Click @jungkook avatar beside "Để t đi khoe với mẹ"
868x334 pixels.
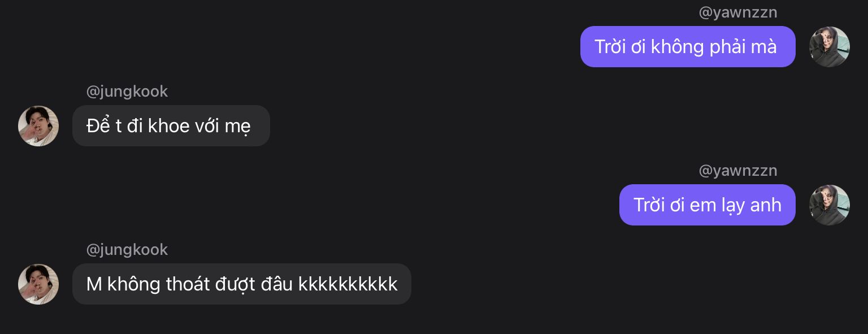pos(38,126)
